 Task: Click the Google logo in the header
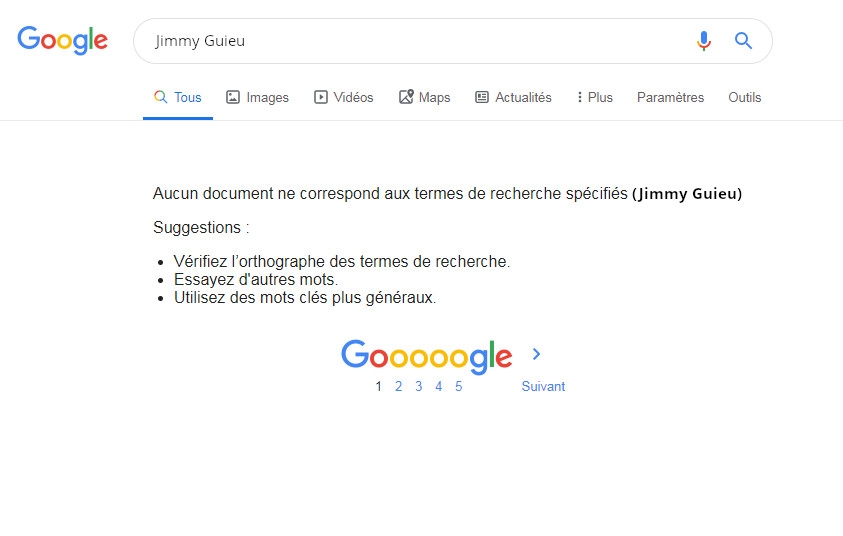click(62, 40)
